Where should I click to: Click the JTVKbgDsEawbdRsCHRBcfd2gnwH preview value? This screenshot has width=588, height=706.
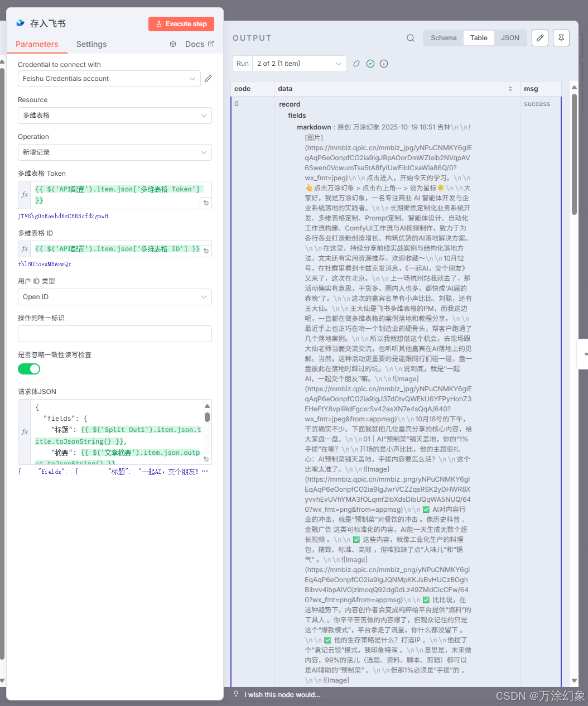point(63,216)
